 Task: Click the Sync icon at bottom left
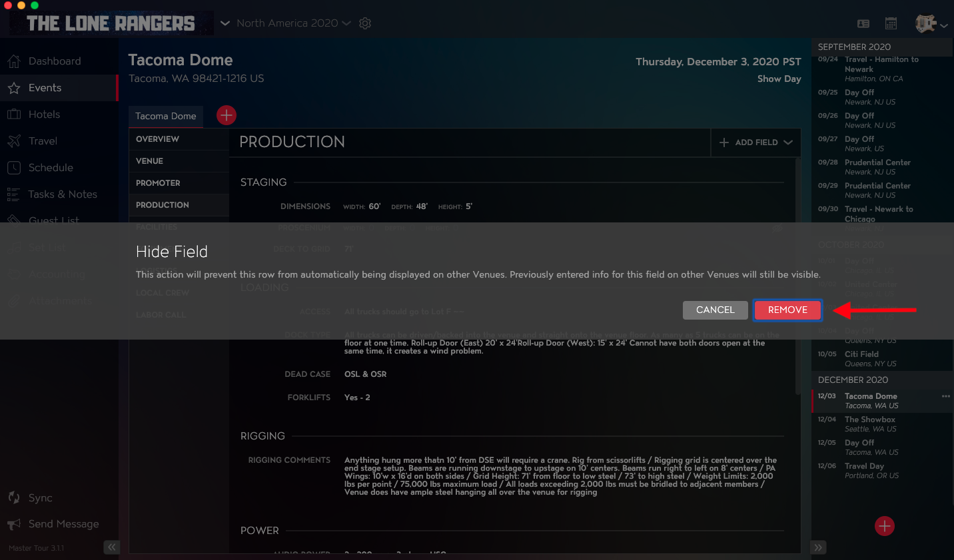(14, 497)
